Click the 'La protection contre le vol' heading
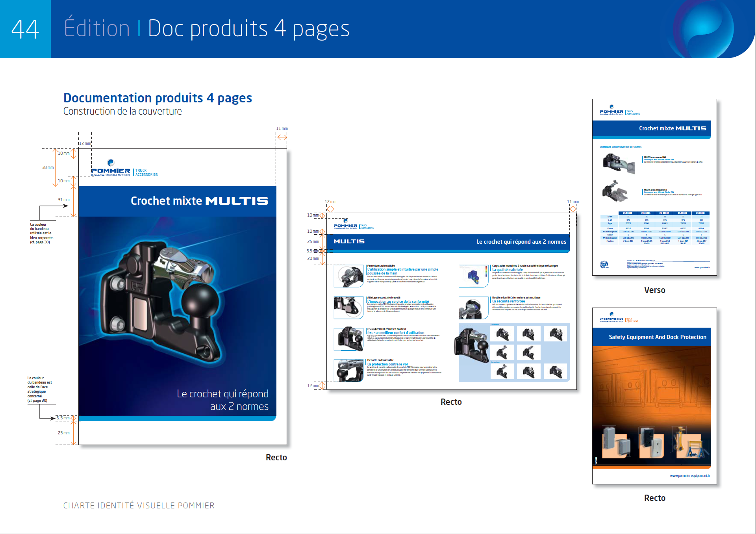The height and width of the screenshot is (534, 756). point(387,364)
